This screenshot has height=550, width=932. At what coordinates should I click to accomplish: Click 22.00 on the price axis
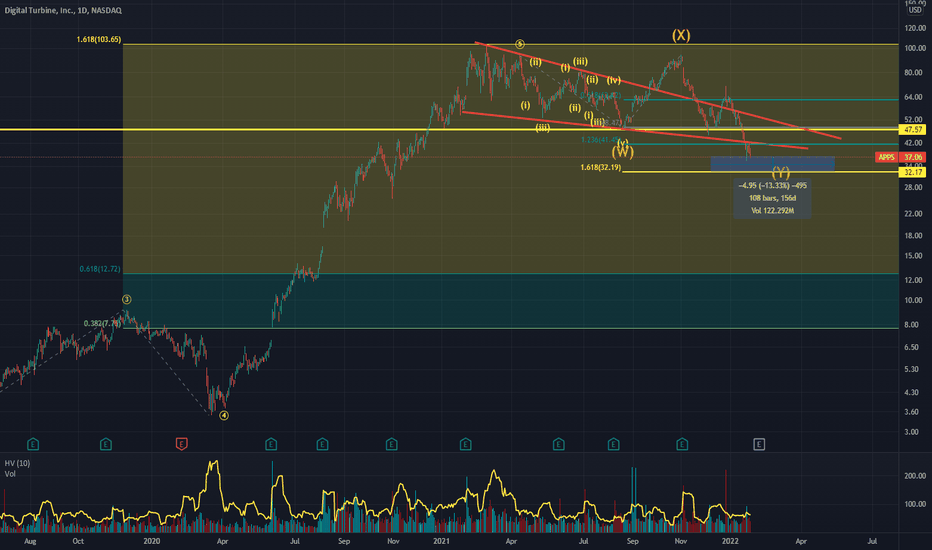[915, 213]
